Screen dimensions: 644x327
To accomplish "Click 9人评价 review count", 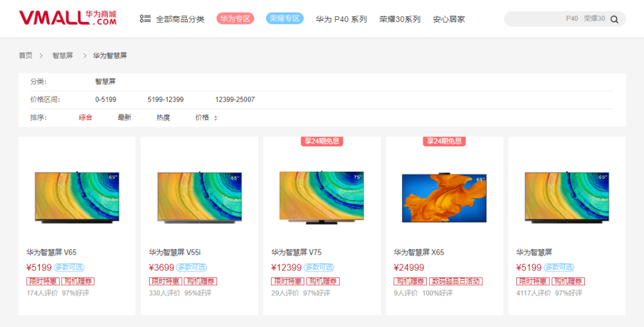I will tap(406, 294).
